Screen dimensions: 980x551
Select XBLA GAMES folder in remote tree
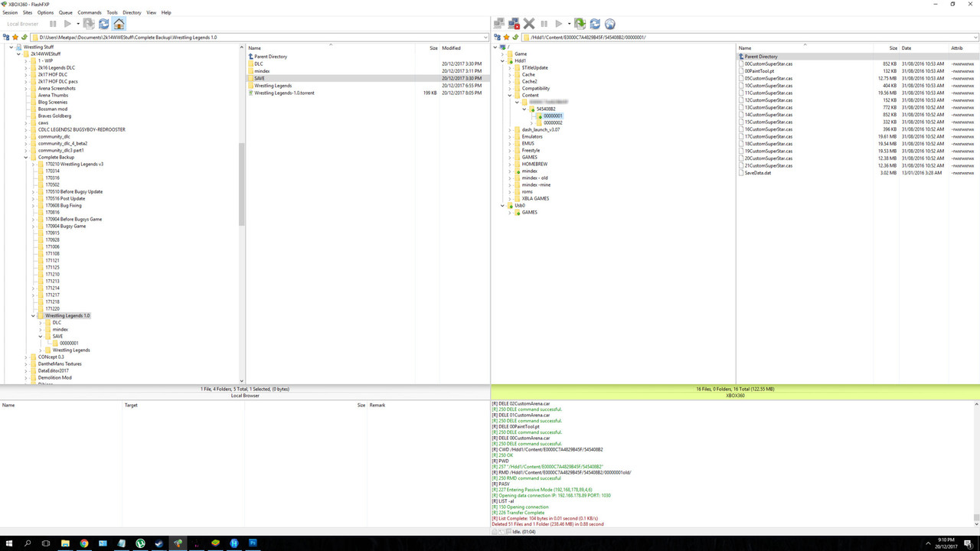point(535,199)
